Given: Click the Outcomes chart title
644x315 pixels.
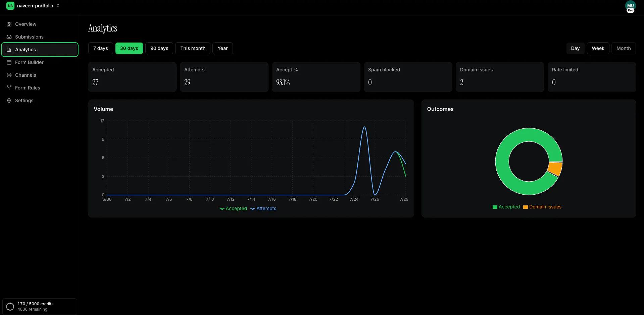Looking at the screenshot, I should tap(440, 109).
